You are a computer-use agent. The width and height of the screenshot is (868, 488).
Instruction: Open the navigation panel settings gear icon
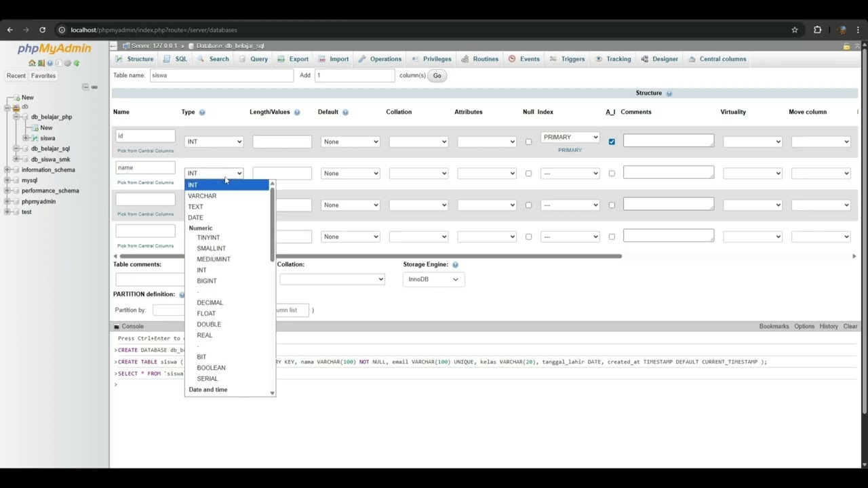click(x=67, y=63)
